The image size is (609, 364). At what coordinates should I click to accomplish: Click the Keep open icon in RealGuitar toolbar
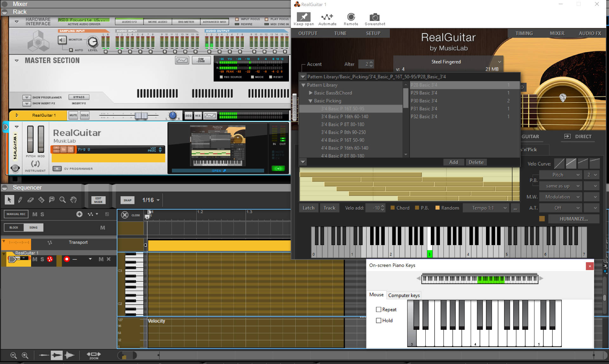[304, 17]
